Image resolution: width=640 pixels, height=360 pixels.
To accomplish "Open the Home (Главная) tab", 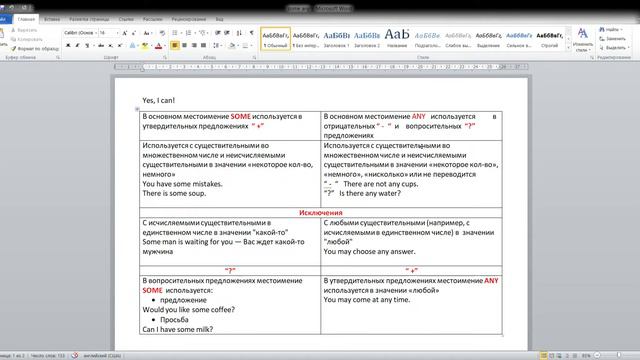I will point(26,19).
